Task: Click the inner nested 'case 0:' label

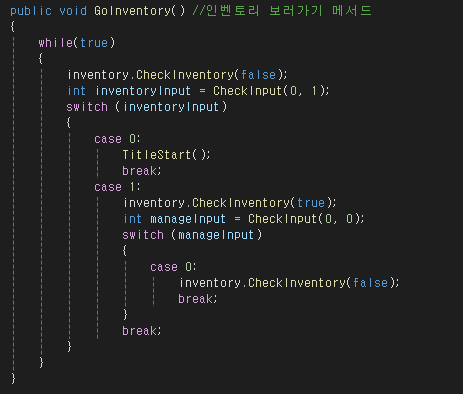Action: [x=173, y=267]
